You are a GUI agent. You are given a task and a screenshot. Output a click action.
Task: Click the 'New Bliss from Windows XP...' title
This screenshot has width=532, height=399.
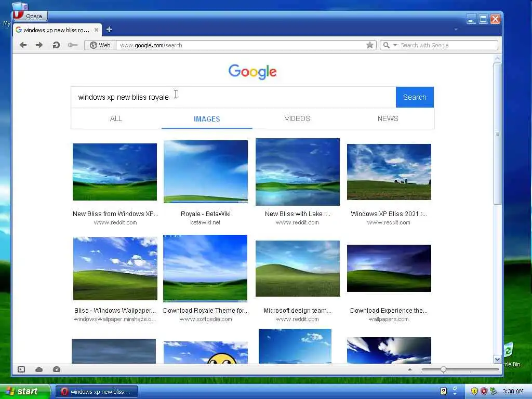(x=115, y=214)
